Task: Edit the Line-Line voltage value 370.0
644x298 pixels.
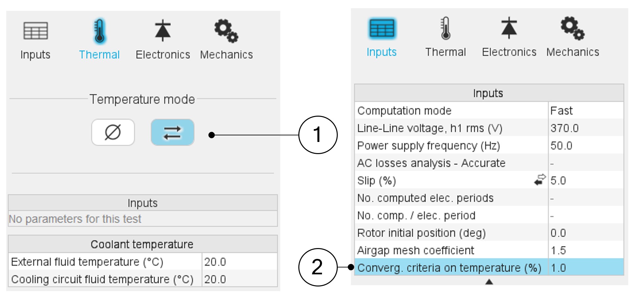Action: (x=586, y=128)
